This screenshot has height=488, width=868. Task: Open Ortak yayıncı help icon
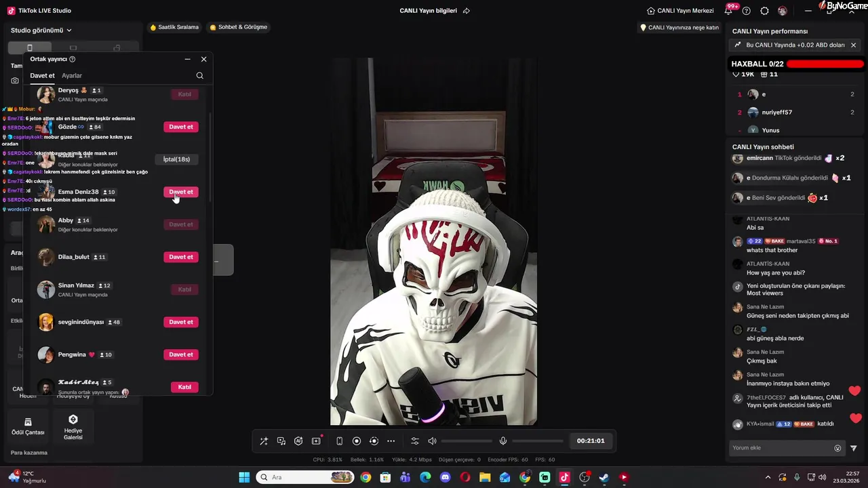click(73, 59)
